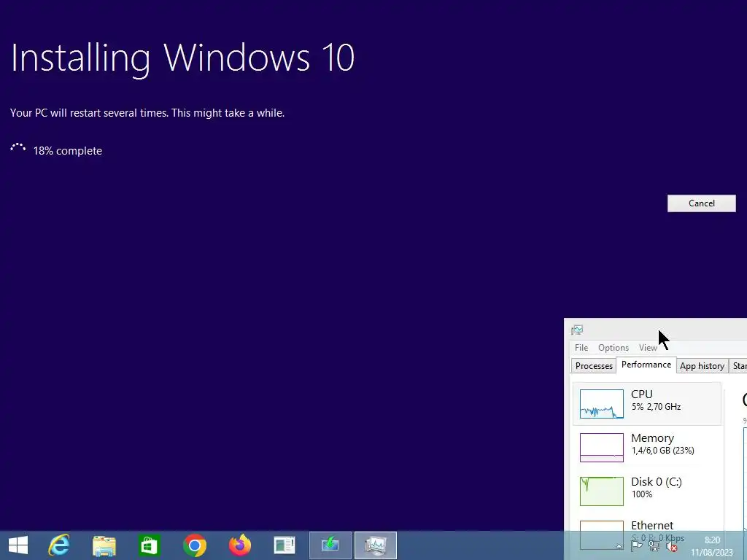Screen dimensions: 747x560
Task: Open the Windows Store taskbar icon
Action: (x=149, y=545)
